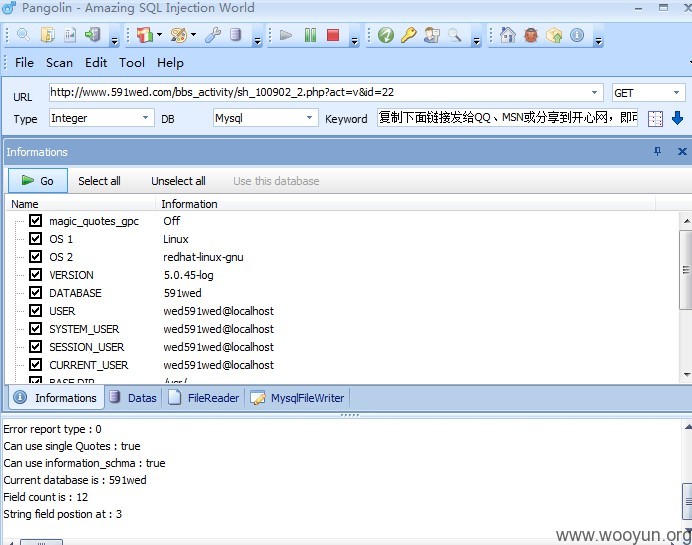This screenshot has width=692, height=545.
Task: Click the information list vertical scrollbar thumb
Action: point(686,270)
